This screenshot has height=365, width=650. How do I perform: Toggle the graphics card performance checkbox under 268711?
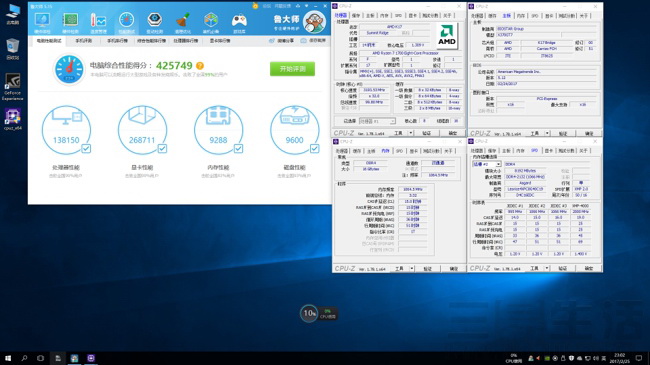(162, 148)
